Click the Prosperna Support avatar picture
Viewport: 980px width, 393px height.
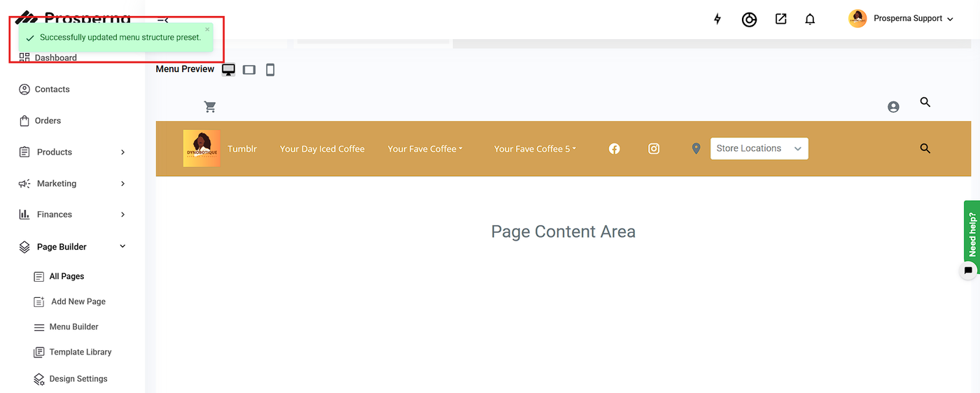[x=857, y=19]
